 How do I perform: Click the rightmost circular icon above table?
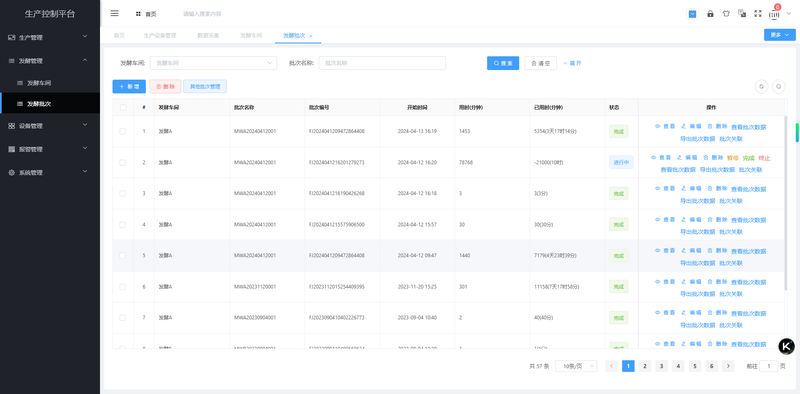coord(779,87)
